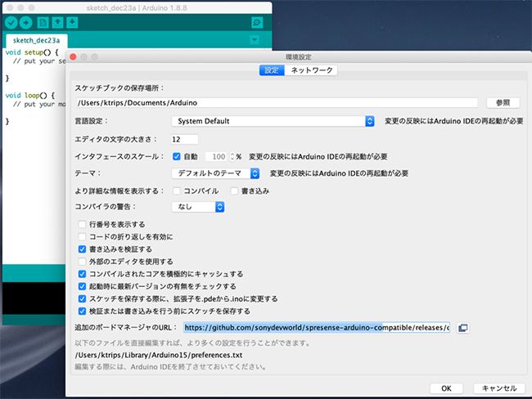Click the interface scale 100 value field
532x399 pixels.
(217, 157)
